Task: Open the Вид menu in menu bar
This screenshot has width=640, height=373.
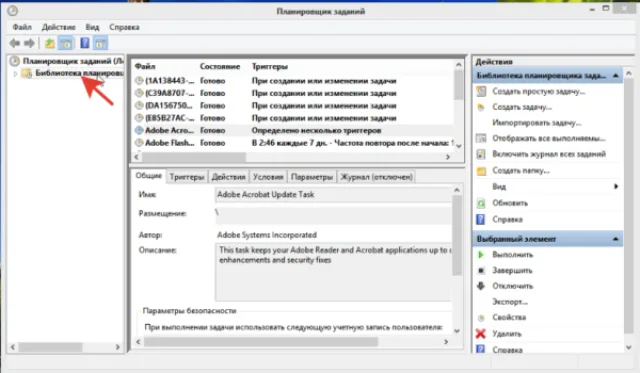Action: 92,27
